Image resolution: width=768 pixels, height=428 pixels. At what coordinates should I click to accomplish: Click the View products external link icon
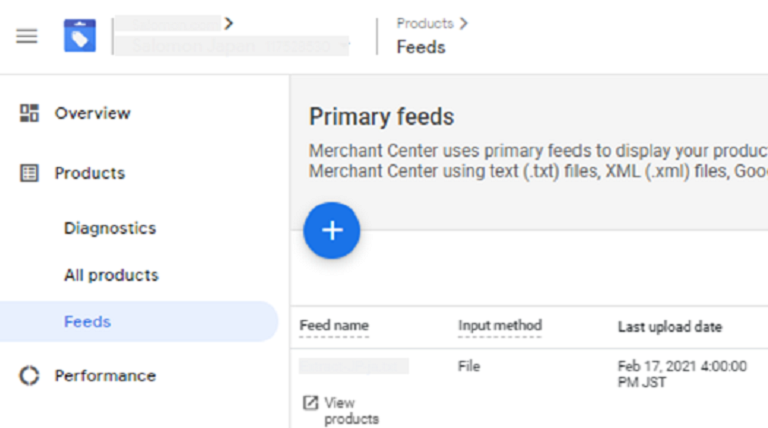click(310, 403)
